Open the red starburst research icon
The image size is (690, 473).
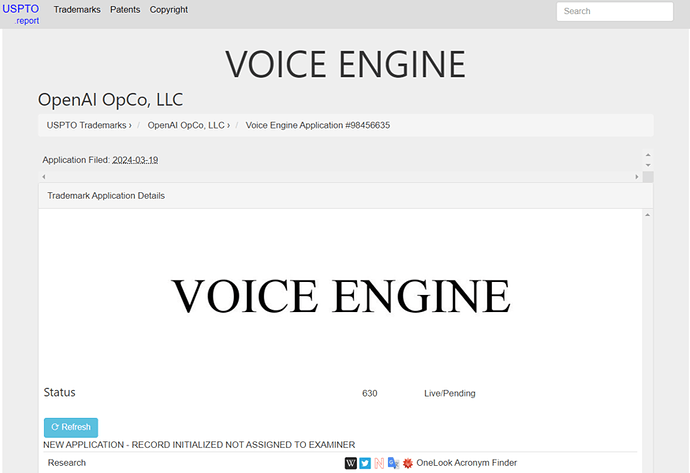(408, 463)
